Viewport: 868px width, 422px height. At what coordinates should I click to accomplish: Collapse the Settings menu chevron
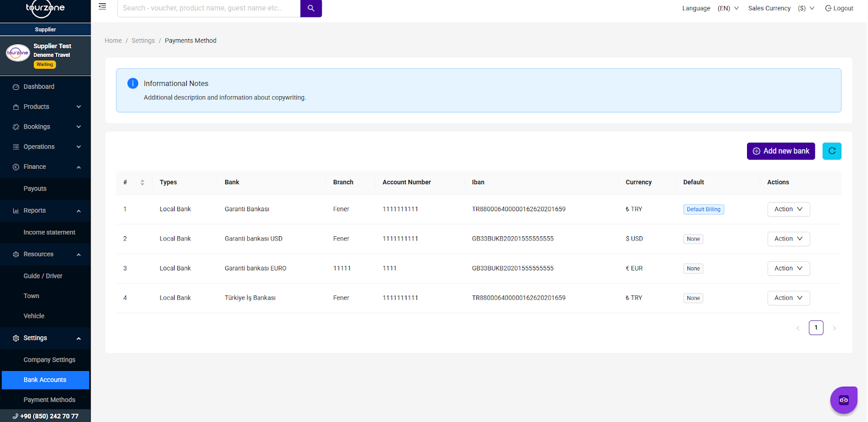click(x=79, y=338)
